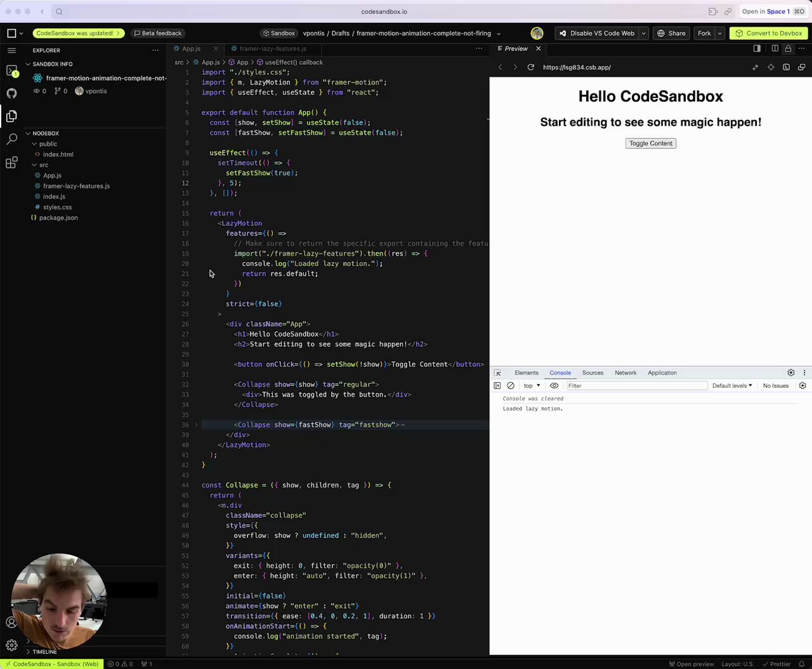This screenshot has width=812, height=669.
Task: Click the inspect element picker icon
Action: pyautogui.click(x=497, y=373)
